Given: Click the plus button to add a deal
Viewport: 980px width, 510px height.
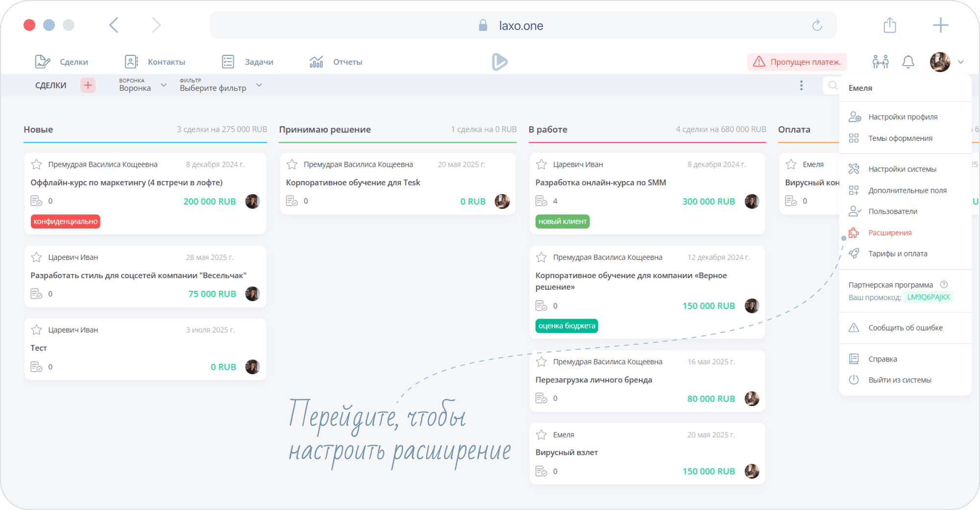Looking at the screenshot, I should click(88, 85).
